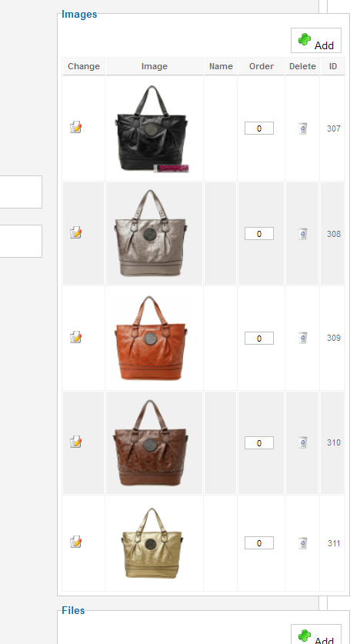Click the order input for image 311
Image resolution: width=360 pixels, height=644 pixels.
[259, 542]
